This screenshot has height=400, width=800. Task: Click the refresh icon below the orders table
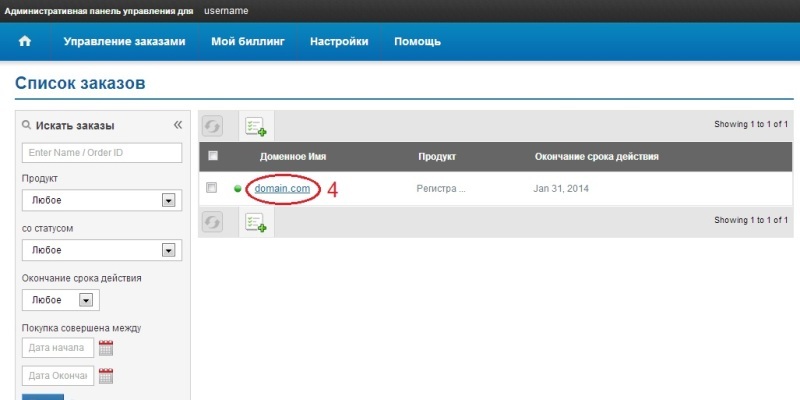212,222
